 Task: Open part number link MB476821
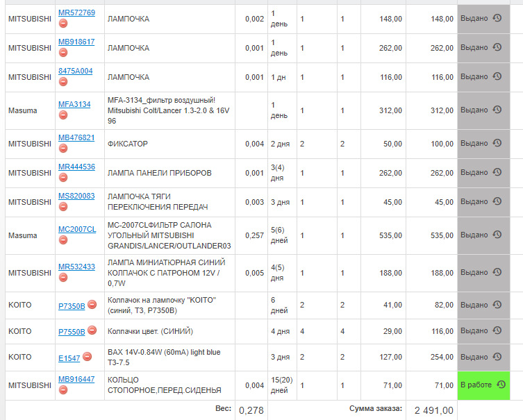coord(76,137)
